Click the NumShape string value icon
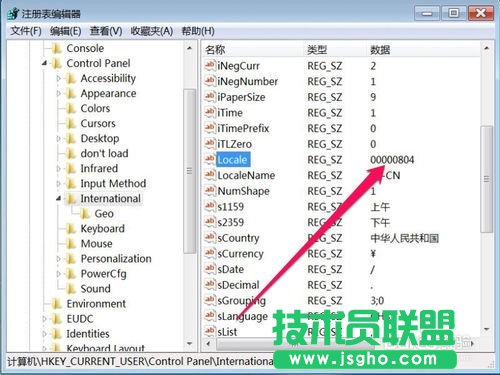 tap(210, 191)
